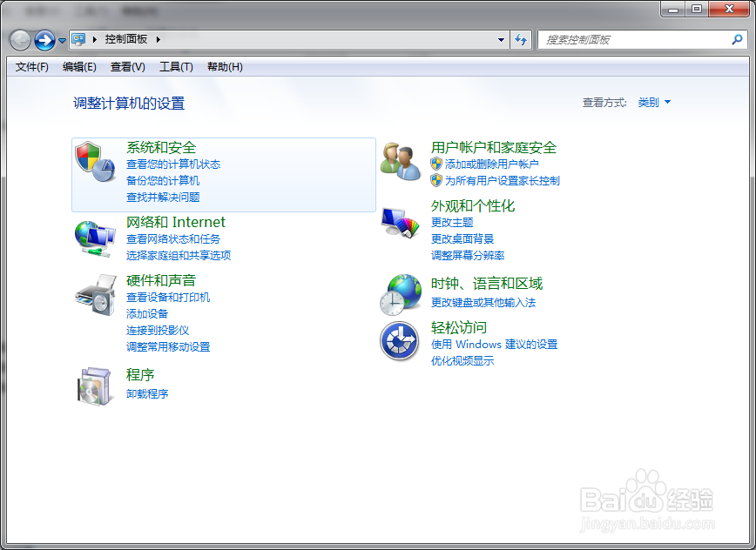
Task: Click the control panel icon in address bar
Action: [x=78, y=39]
